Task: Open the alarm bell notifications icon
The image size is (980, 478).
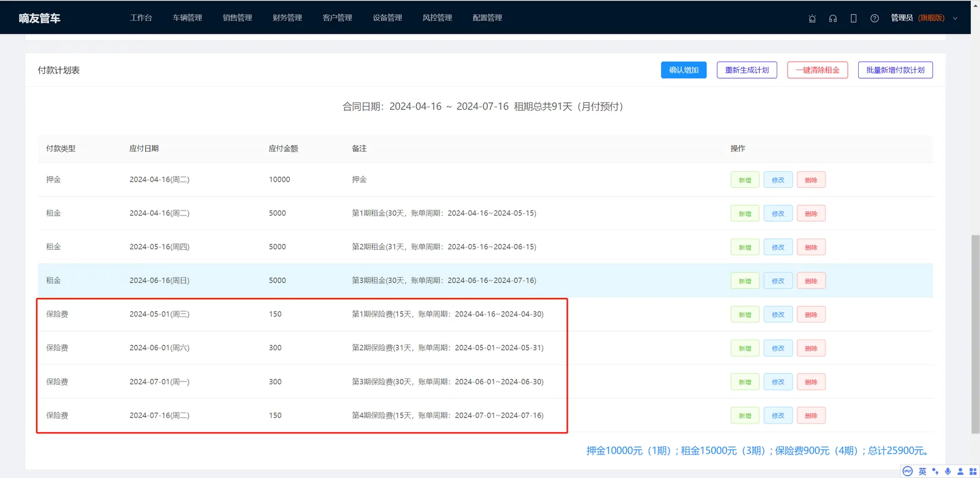Action: (x=812, y=18)
